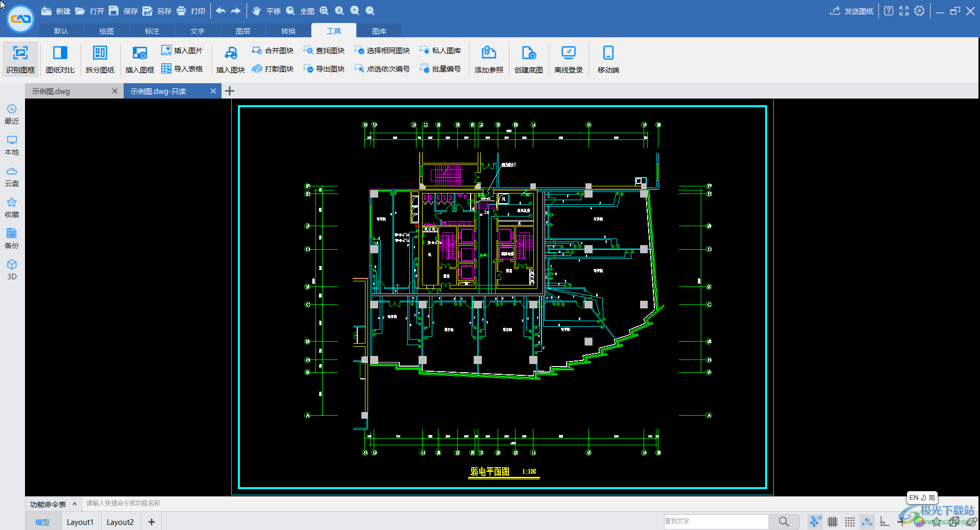Open 本地 local files in sidebar
This screenshot has height=530, width=980.
click(x=12, y=146)
